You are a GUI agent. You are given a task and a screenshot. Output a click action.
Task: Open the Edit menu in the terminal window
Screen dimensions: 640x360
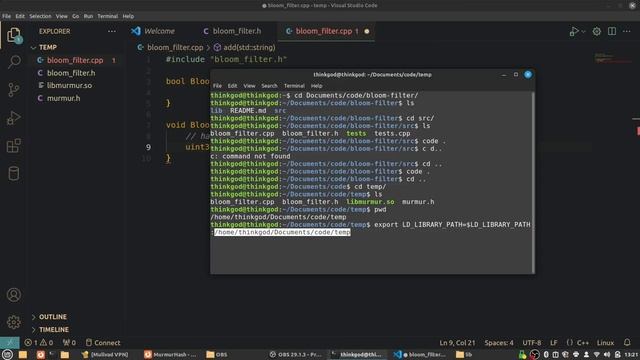(x=232, y=86)
